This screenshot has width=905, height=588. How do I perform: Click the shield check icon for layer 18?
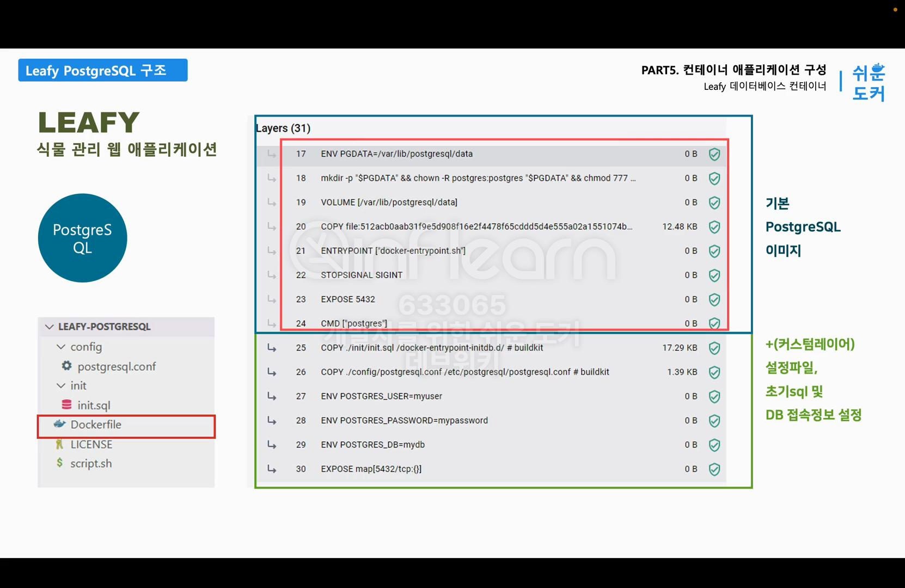pos(714,179)
